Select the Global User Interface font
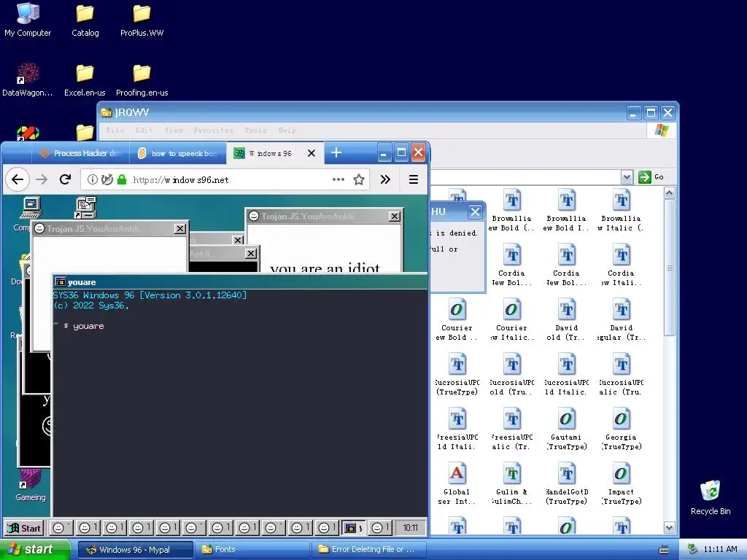Viewport: 747px width, 560px height. [x=457, y=484]
